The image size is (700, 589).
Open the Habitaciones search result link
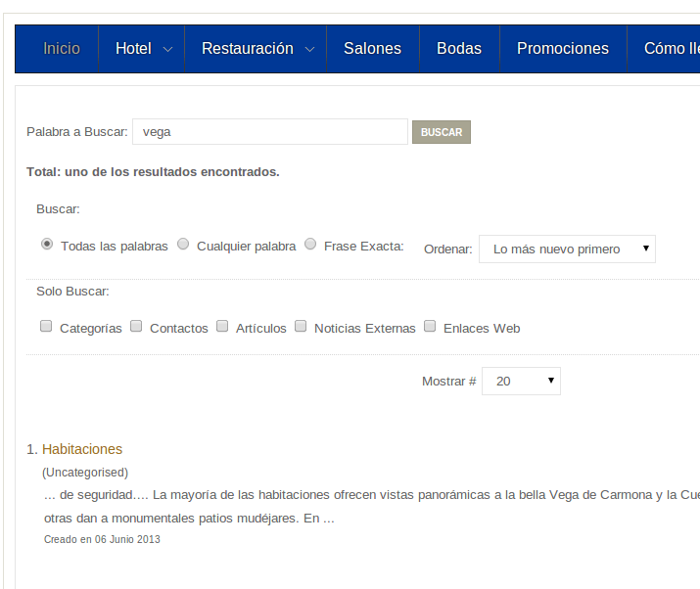click(82, 449)
